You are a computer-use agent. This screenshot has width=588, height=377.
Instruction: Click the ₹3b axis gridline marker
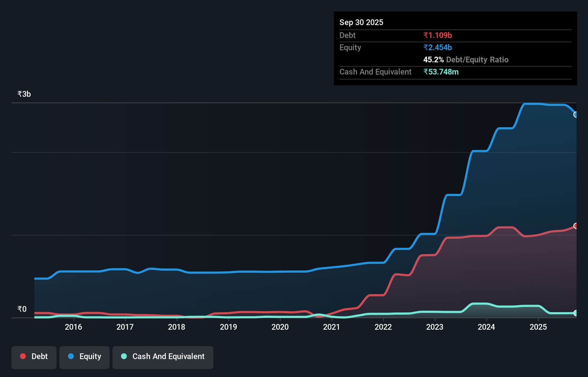24,94
